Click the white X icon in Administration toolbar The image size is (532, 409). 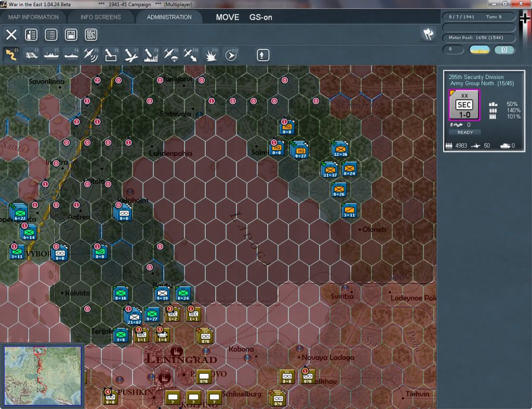[x=11, y=35]
